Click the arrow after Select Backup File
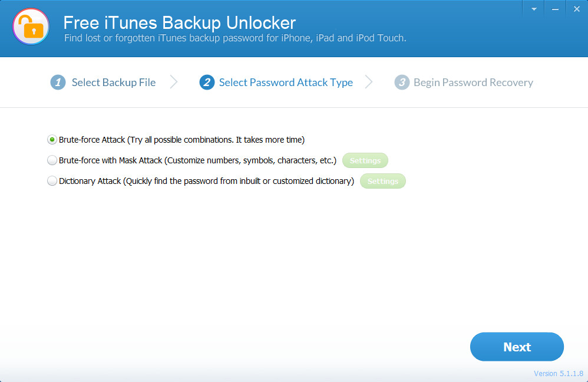Image resolution: width=588 pixels, height=382 pixels. 174,83
